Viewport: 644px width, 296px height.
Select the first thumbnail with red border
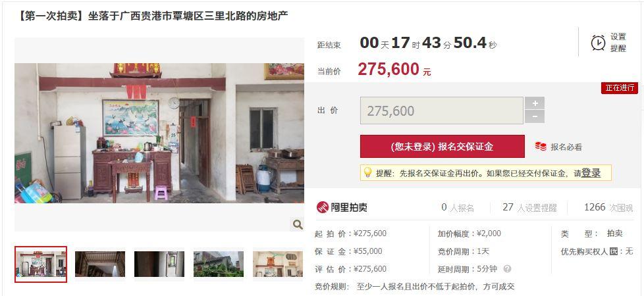tap(41, 264)
